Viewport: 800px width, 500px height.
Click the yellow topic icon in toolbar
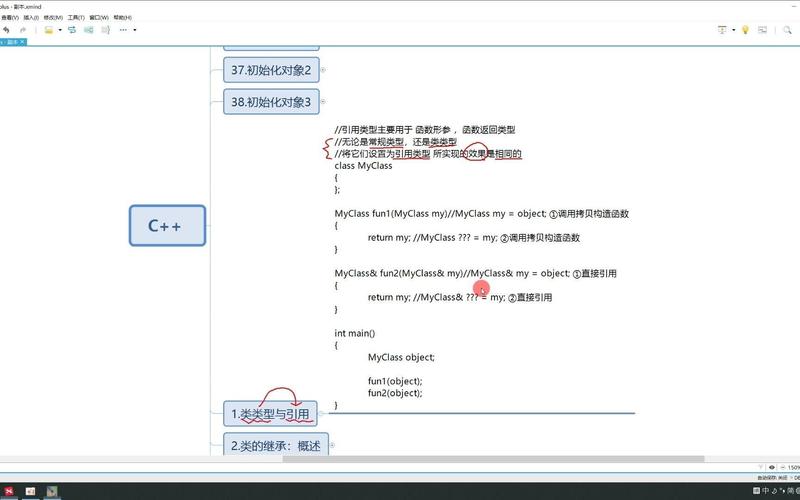coord(48,30)
